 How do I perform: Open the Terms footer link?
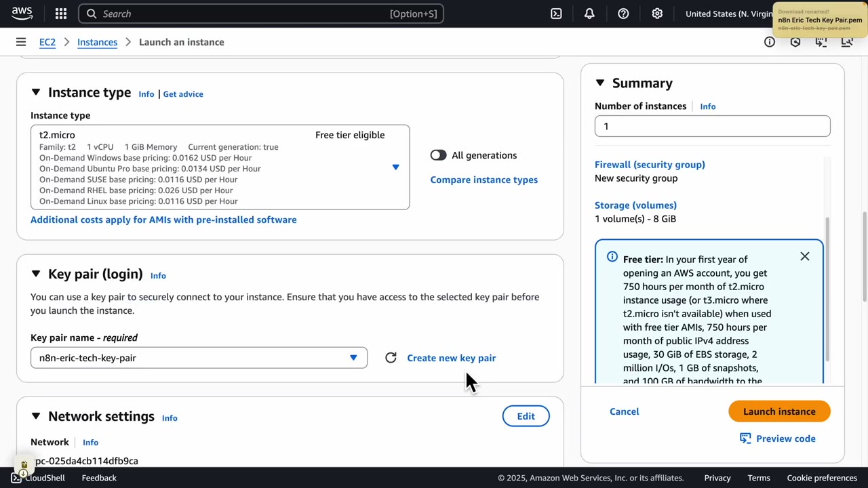pyautogui.click(x=759, y=478)
